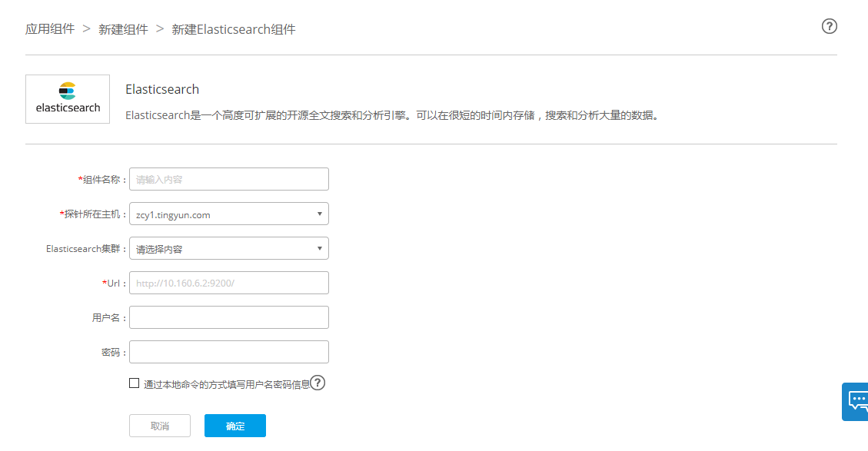Select the 用户名 text field
The width and height of the screenshot is (868, 451).
coord(228,317)
